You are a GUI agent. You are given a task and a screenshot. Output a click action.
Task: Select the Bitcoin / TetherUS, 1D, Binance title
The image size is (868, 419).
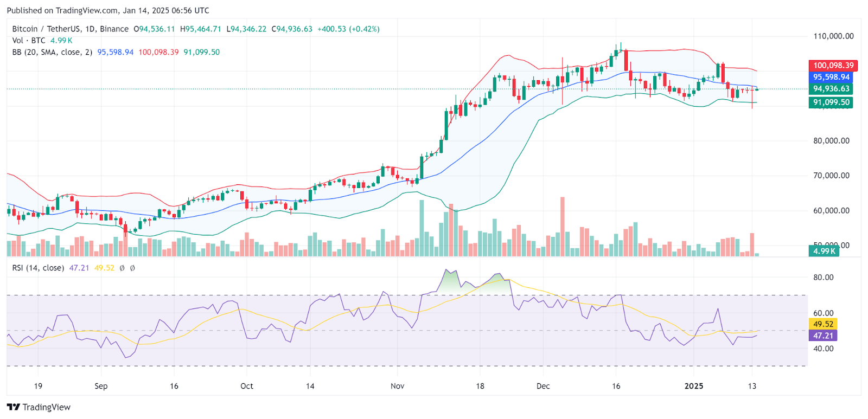pyautogui.click(x=71, y=29)
